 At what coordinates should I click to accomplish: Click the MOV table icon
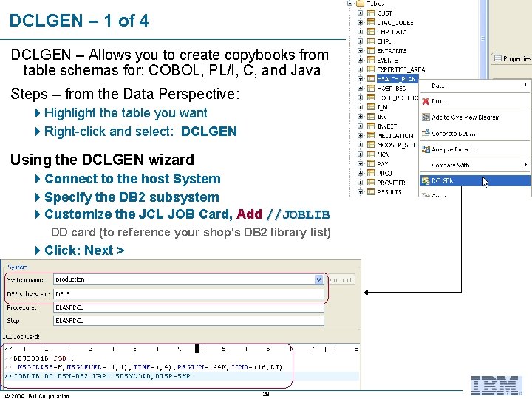(371, 154)
